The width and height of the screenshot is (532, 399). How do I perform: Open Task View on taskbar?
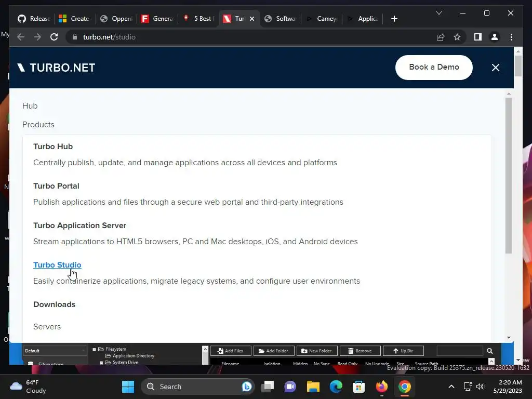tap(268, 387)
